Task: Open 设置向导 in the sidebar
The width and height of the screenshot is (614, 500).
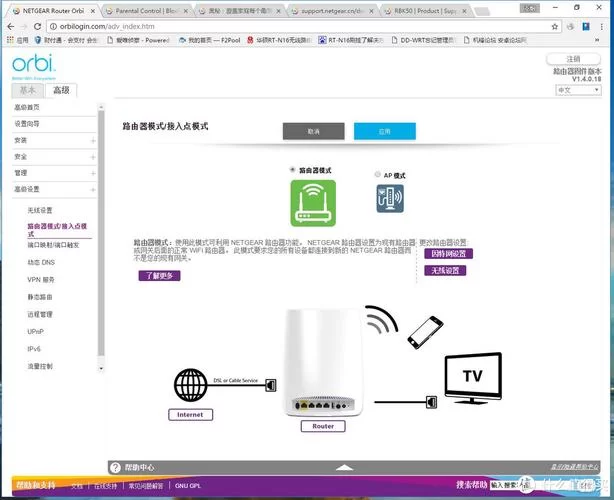Action: 27,124
